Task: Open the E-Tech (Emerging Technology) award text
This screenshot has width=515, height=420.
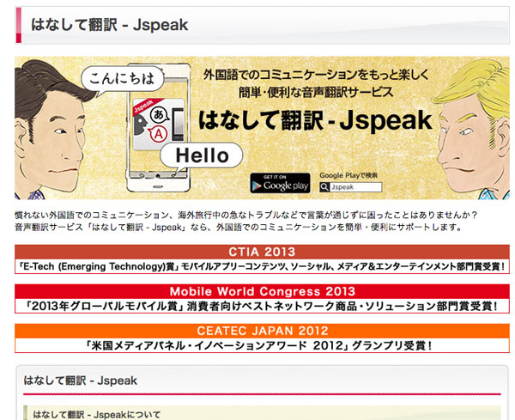Action: click(262, 266)
